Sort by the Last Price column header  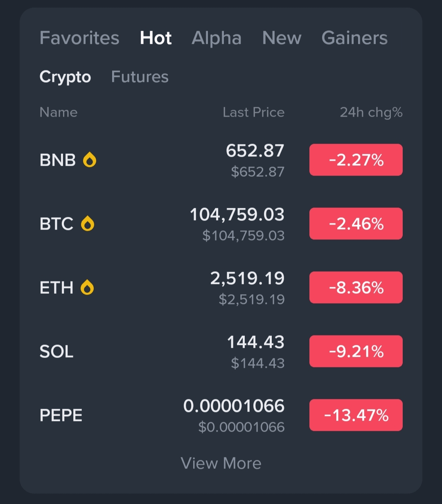pyautogui.click(x=253, y=112)
